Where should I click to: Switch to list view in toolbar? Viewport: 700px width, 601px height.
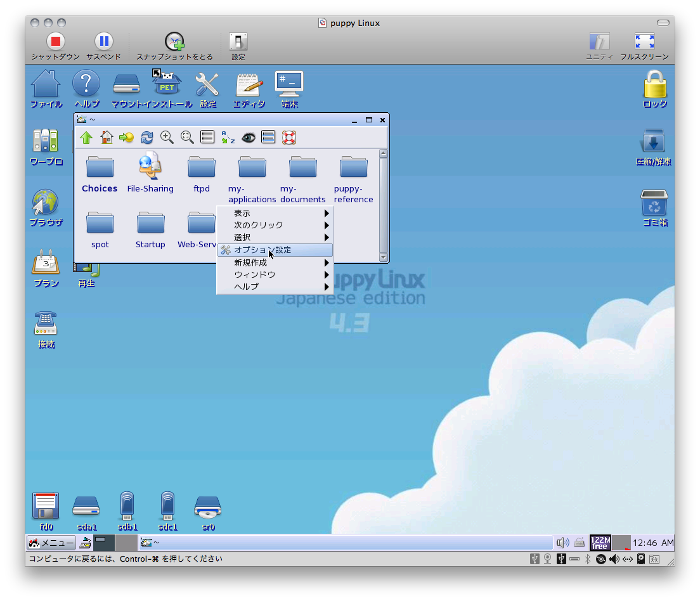pos(207,137)
